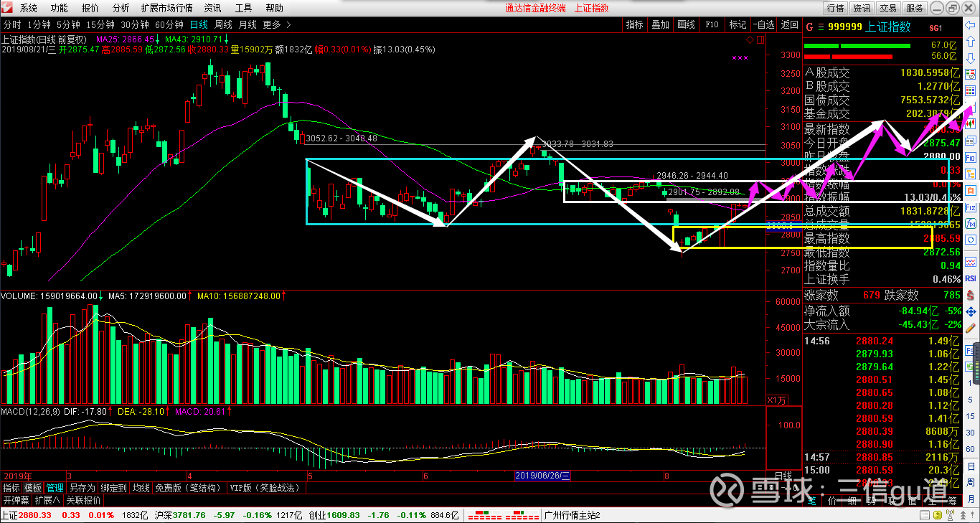Open the quote list icon in right sidebar
This screenshot has height=523, width=980.
pos(969,74)
